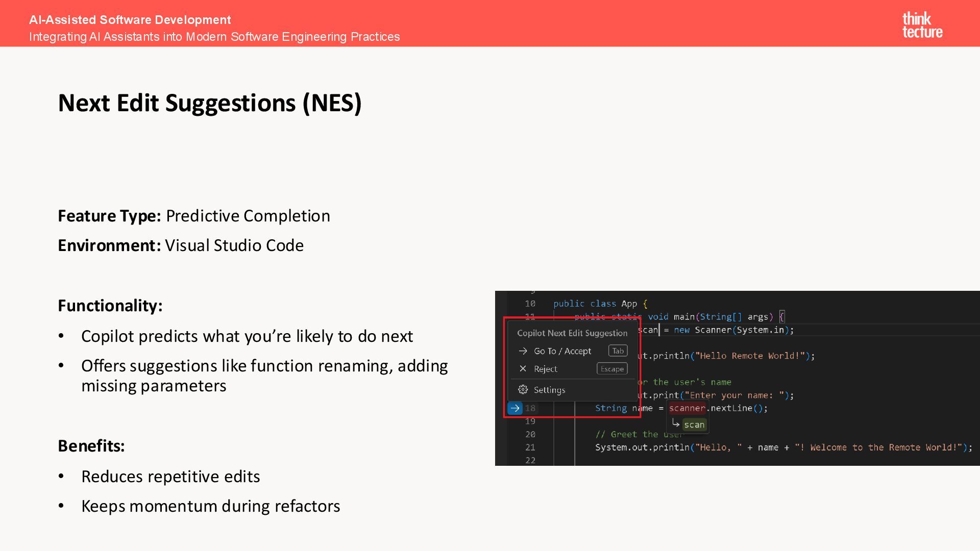Click the red highlighted scanner text

pyautogui.click(x=687, y=408)
